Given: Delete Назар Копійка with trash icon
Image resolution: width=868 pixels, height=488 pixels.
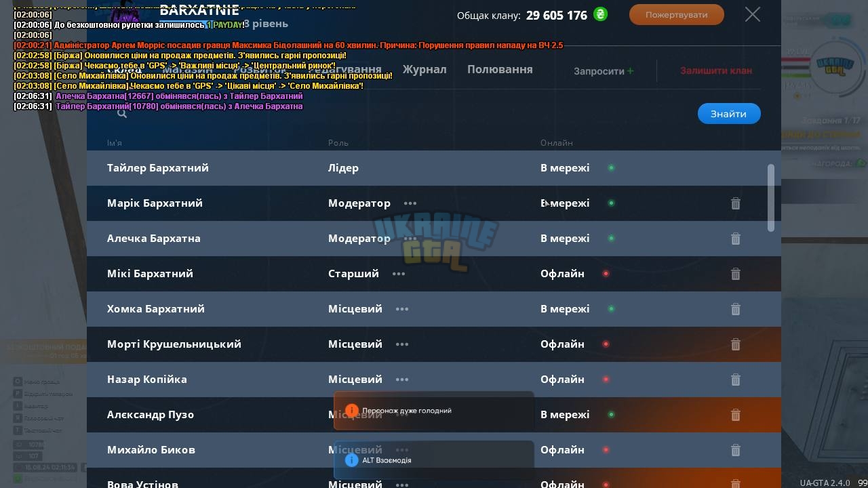Looking at the screenshot, I should [x=736, y=380].
